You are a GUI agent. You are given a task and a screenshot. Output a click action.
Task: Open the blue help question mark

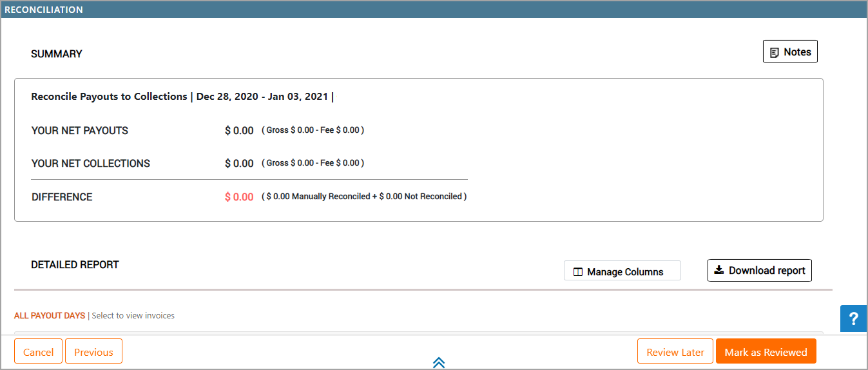coord(854,318)
